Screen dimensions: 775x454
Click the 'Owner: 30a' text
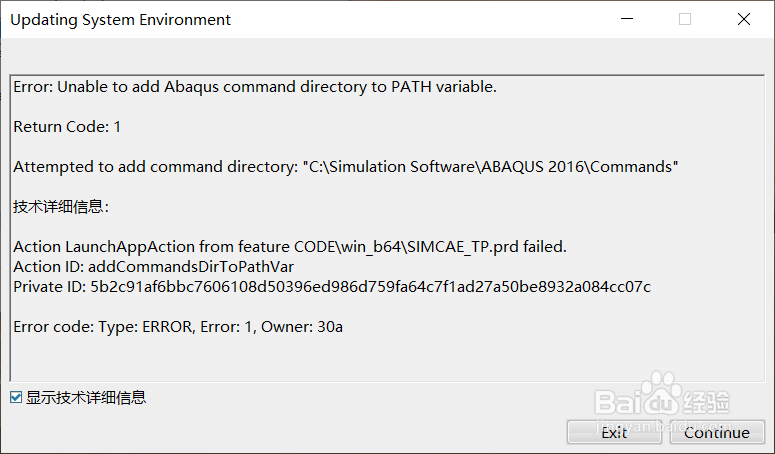pos(302,327)
